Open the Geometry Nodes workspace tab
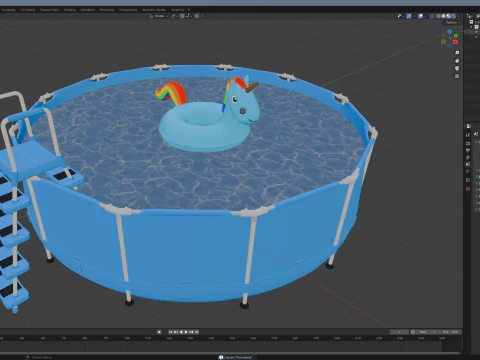Viewport: 480px width, 360px height. click(154, 10)
